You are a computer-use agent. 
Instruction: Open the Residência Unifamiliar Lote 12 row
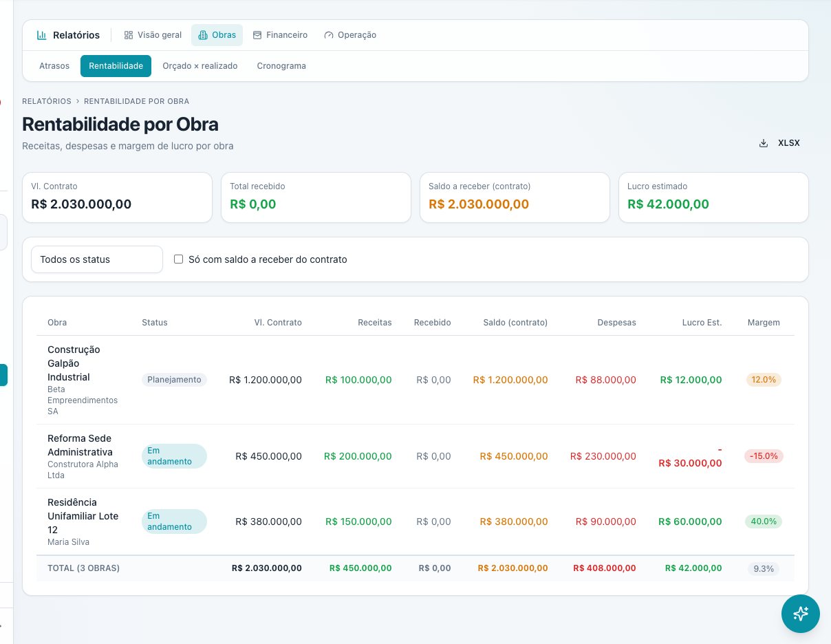[415, 522]
